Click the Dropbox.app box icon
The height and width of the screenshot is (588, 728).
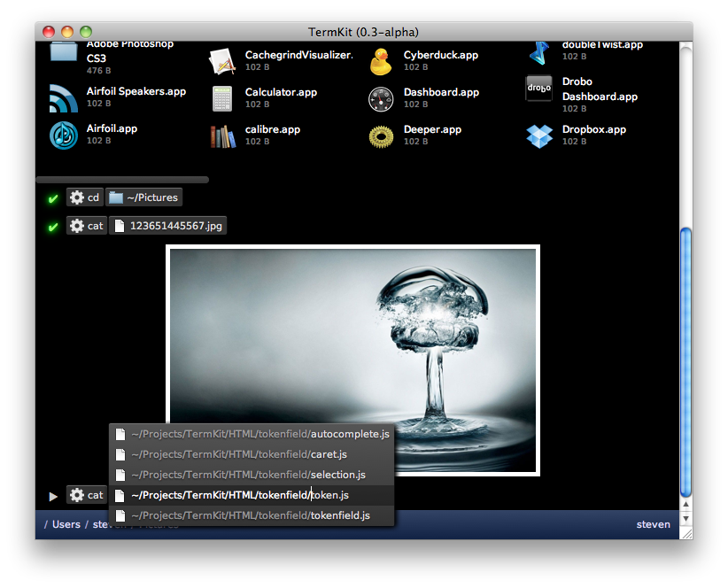point(539,135)
